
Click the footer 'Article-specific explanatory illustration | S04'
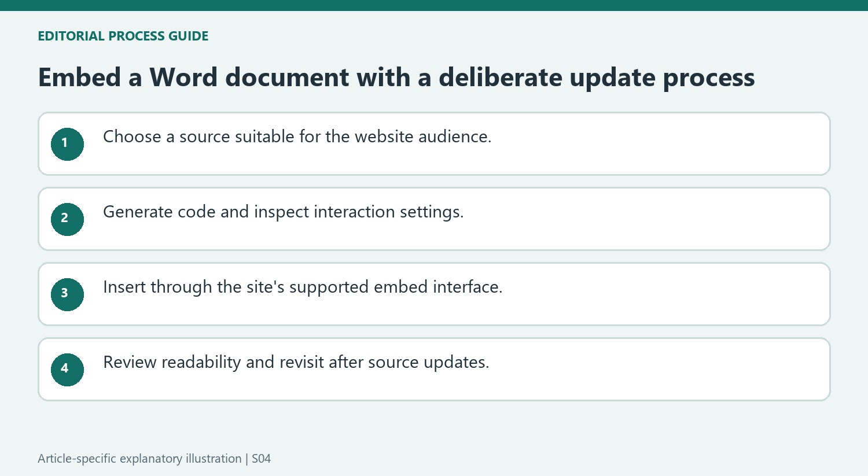[x=154, y=459]
